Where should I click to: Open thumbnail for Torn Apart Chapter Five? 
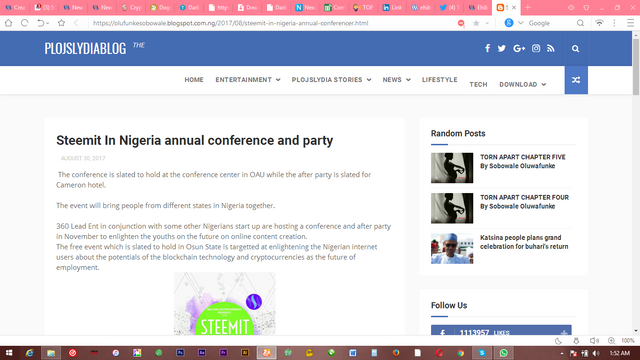coord(452,168)
